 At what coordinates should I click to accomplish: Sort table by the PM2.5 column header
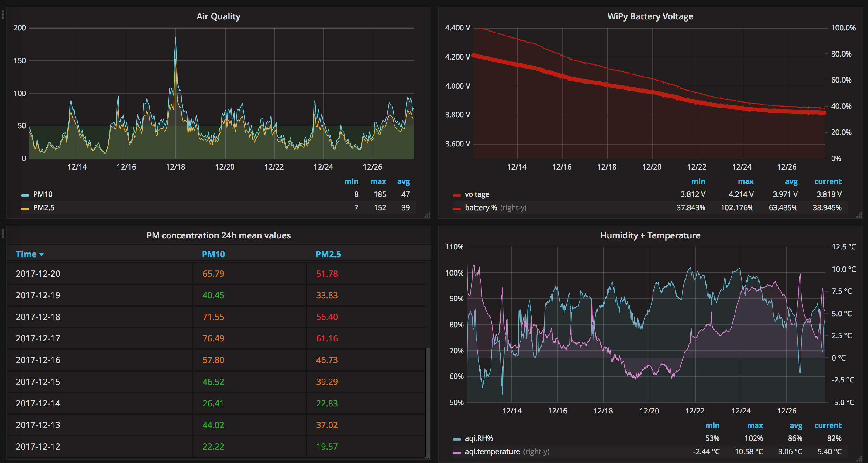pos(328,254)
